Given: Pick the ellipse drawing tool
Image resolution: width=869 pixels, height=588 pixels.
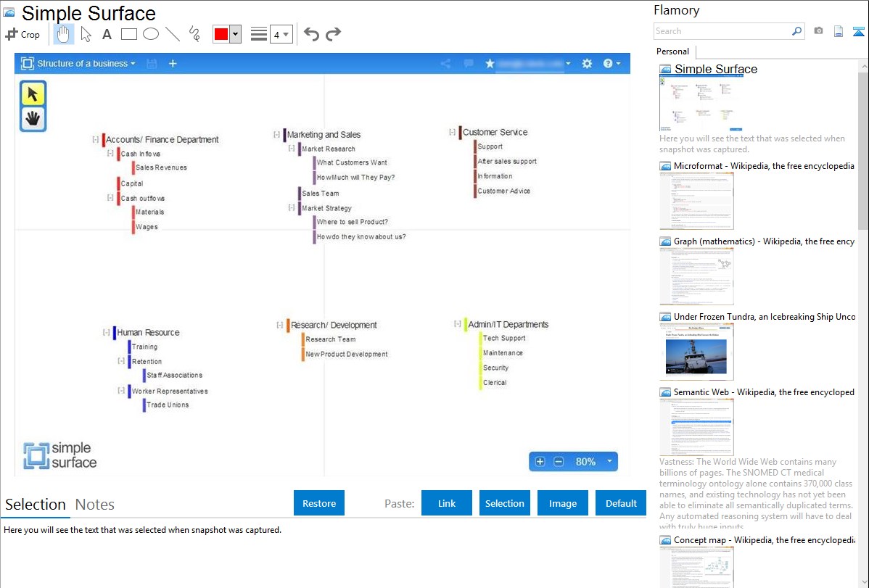Looking at the screenshot, I should (151, 34).
